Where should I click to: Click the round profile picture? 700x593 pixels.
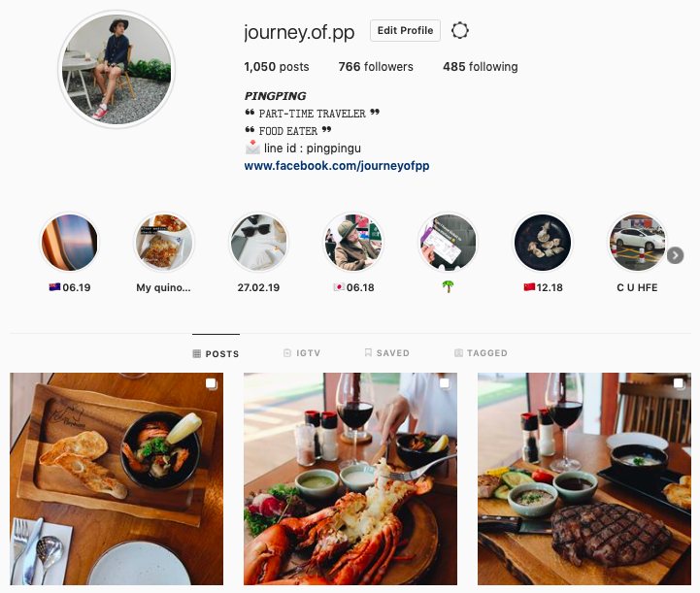point(117,70)
